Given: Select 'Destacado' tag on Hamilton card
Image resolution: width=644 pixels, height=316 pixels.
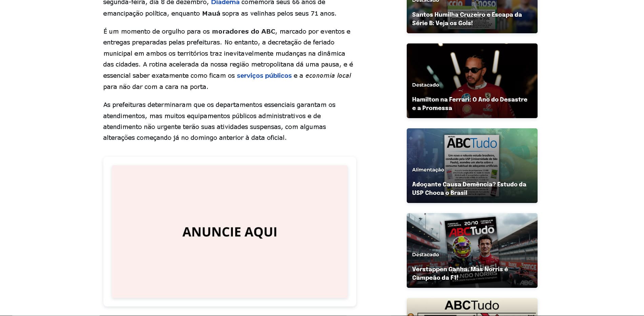Looking at the screenshot, I should [425, 85].
